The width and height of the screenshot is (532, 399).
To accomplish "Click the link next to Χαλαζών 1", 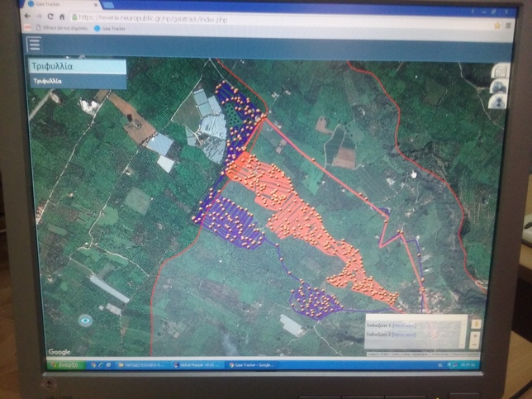I will pyautogui.click(x=405, y=326).
